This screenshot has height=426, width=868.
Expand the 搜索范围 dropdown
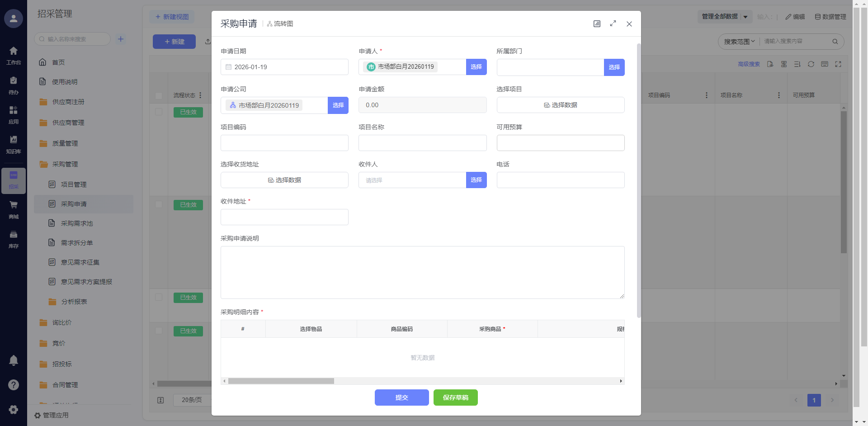[739, 42]
